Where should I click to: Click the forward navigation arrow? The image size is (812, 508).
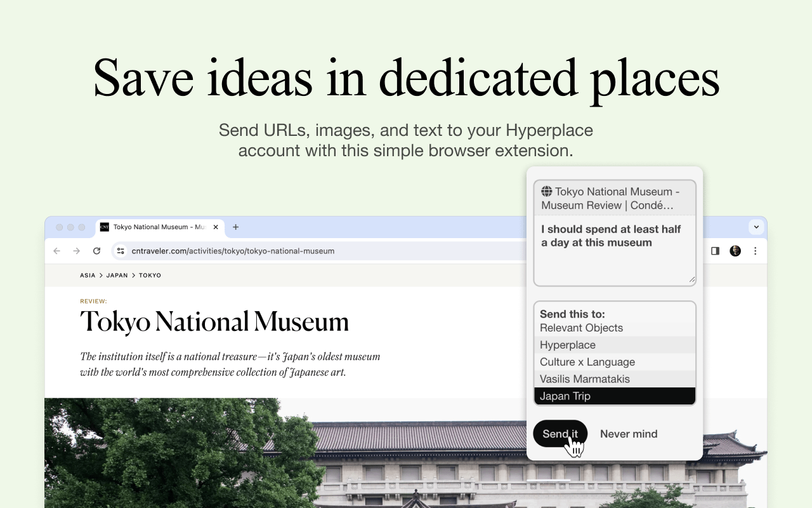[76, 251]
